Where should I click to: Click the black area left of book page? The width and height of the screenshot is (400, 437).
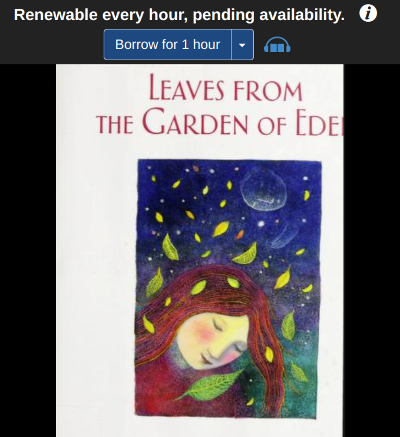(x=28, y=250)
